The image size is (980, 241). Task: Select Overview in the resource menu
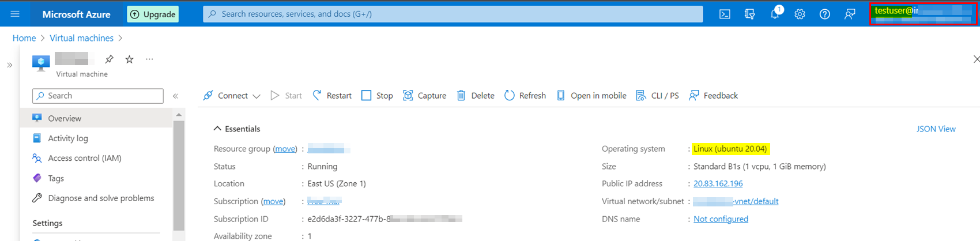pos(96,118)
